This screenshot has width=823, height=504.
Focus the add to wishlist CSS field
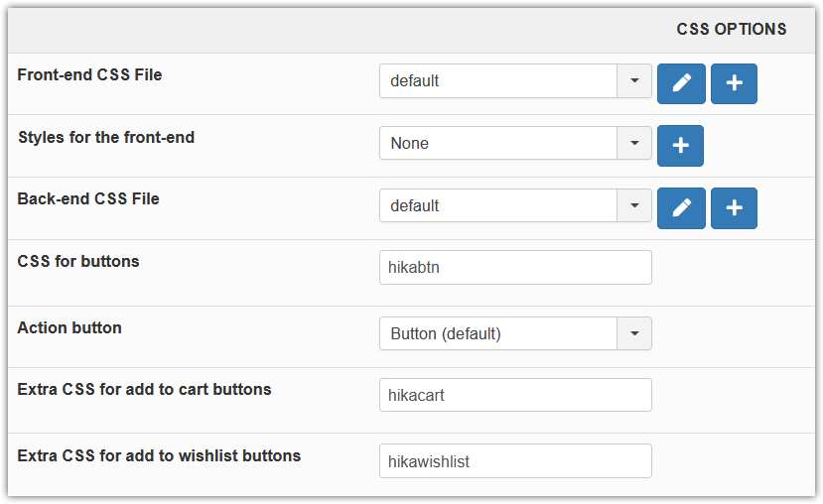(515, 461)
